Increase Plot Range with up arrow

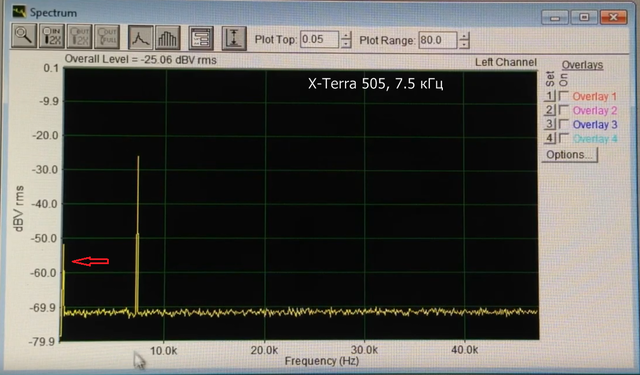click(464, 36)
